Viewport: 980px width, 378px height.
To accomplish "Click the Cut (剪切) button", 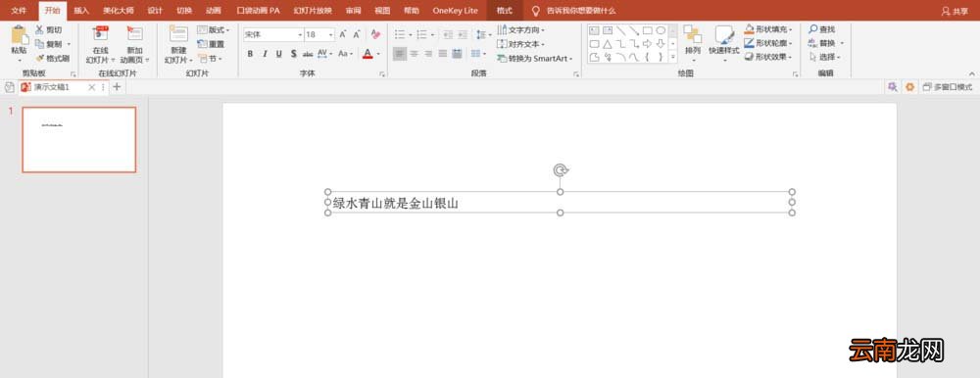I will pos(48,29).
